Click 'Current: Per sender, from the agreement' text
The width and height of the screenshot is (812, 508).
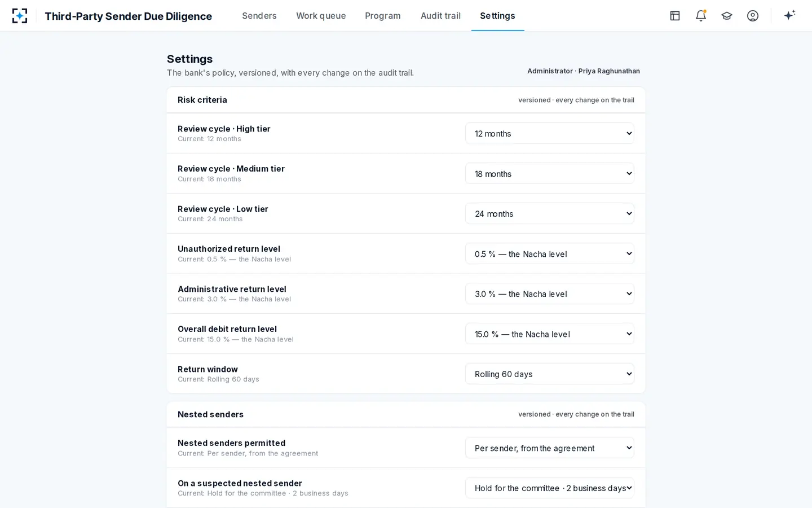248,453
